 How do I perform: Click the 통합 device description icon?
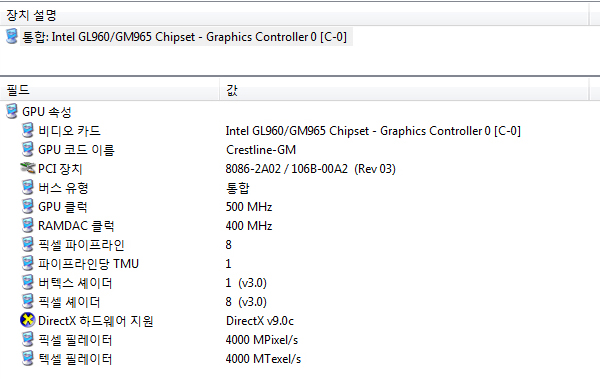click(12, 36)
